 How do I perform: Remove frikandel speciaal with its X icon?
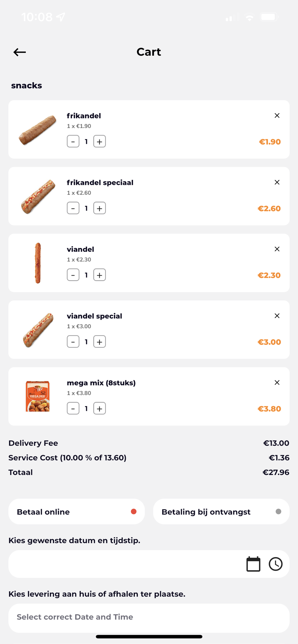tap(277, 182)
